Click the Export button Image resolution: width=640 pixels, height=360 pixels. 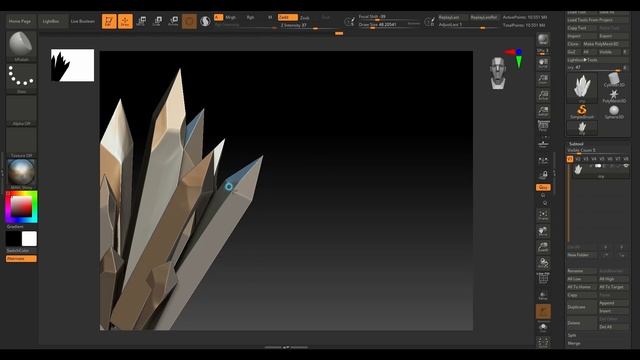613,36
